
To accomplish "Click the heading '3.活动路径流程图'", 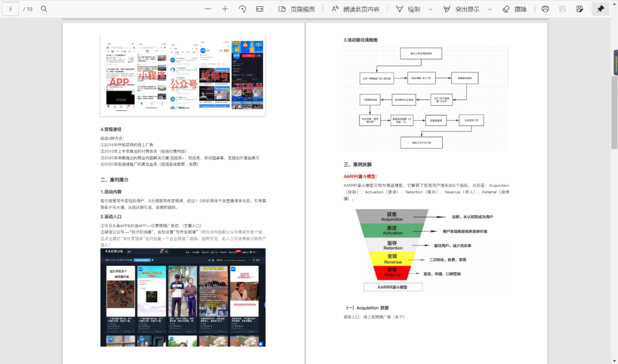I will 360,40.
